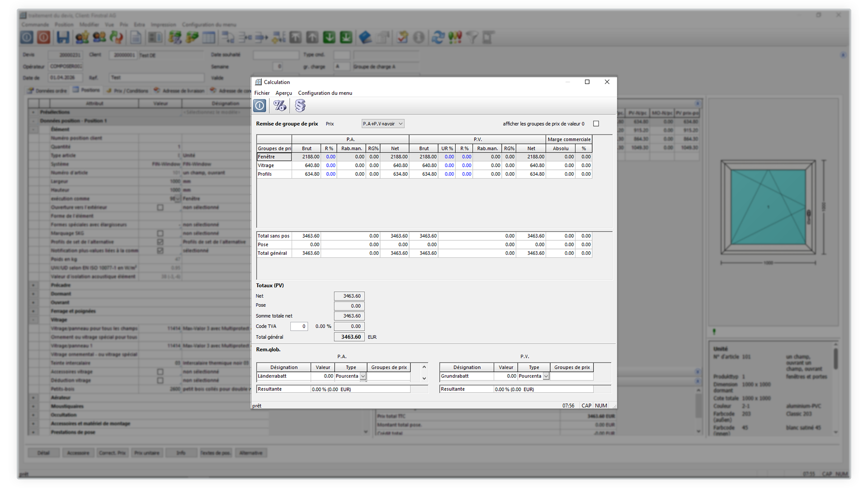Open the Aperçu menu

pos(283,93)
